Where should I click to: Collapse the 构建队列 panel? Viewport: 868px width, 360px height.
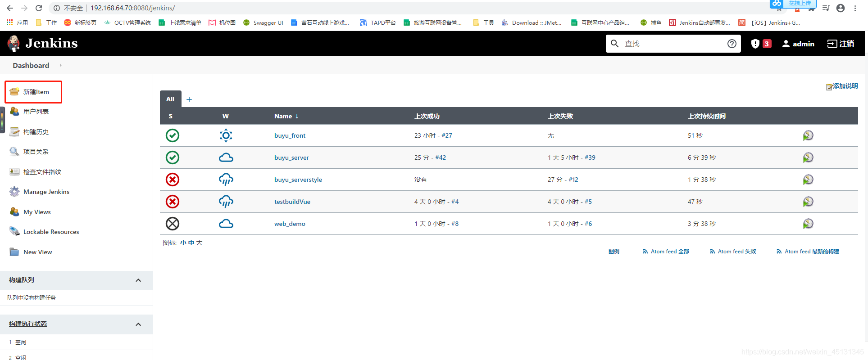[x=138, y=280]
